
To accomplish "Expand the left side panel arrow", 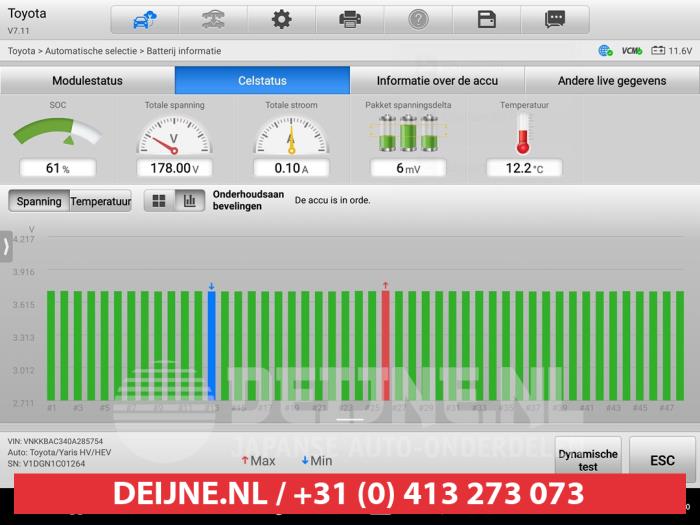I will (x=6, y=246).
